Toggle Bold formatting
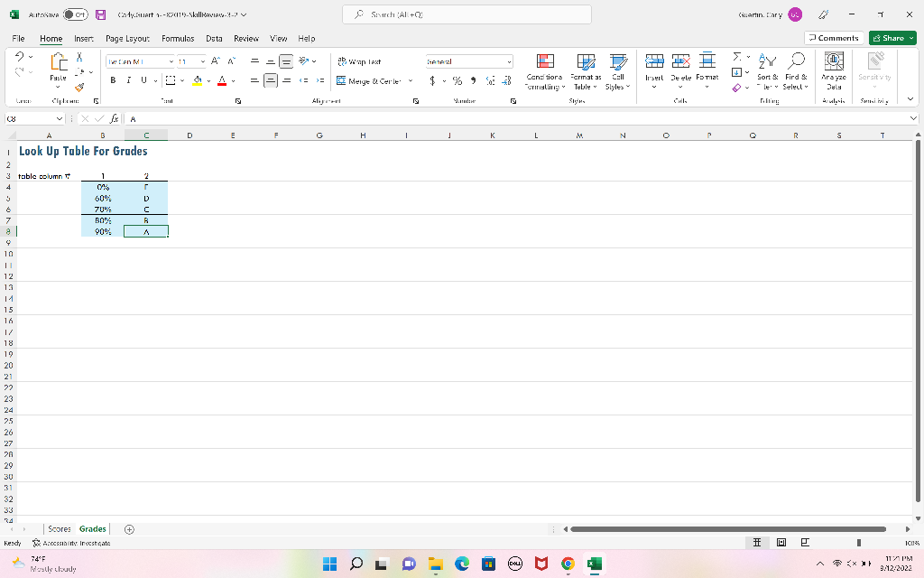 pos(113,80)
